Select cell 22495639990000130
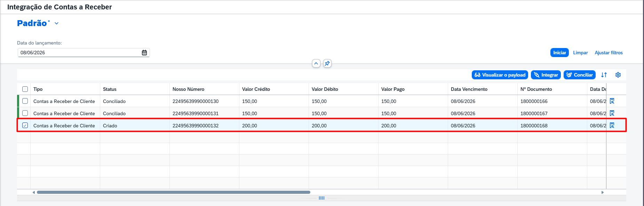The image size is (644, 206). [204, 101]
